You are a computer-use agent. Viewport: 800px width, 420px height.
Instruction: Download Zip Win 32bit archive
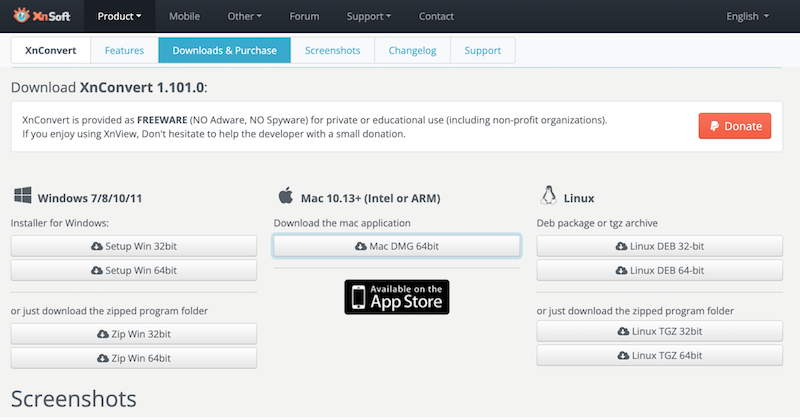click(x=134, y=334)
